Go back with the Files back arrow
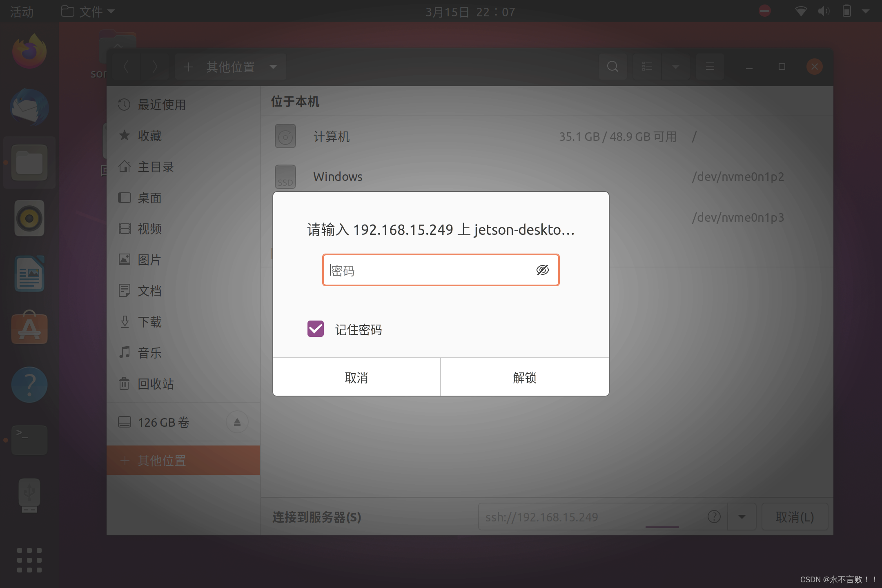 click(x=126, y=67)
